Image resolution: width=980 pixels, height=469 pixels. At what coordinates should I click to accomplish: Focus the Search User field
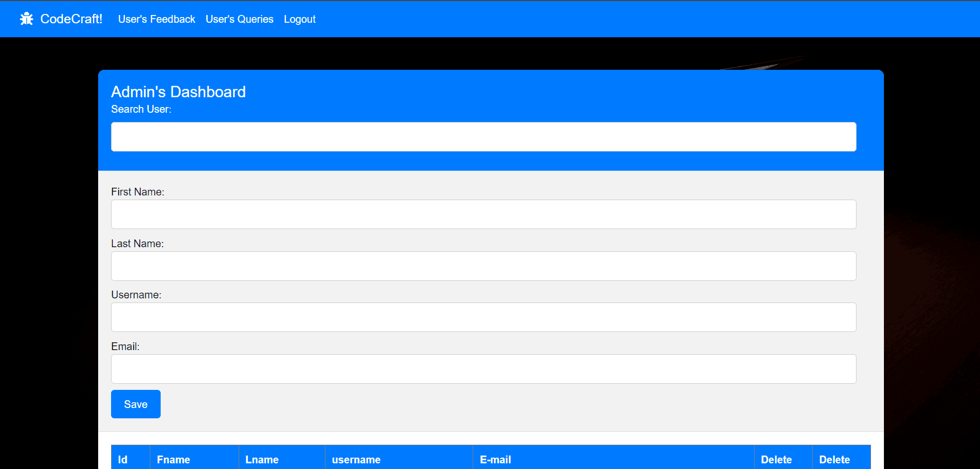[484, 137]
